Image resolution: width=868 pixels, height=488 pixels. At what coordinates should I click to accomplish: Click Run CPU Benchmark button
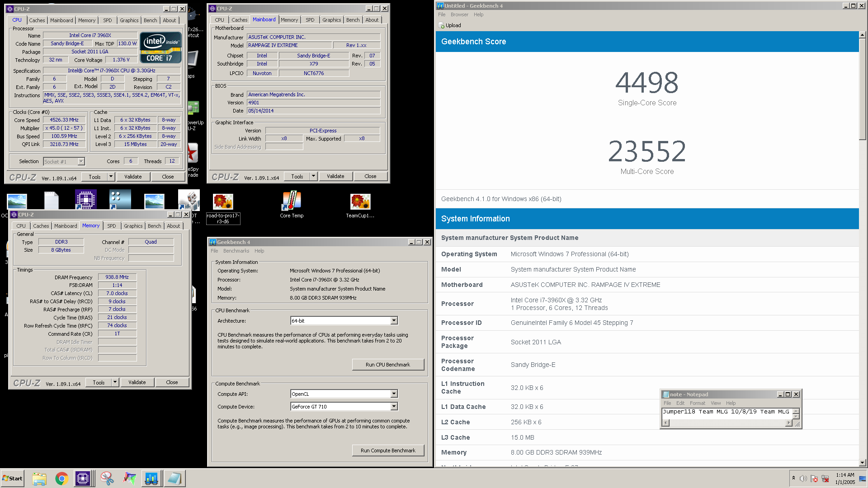point(388,365)
